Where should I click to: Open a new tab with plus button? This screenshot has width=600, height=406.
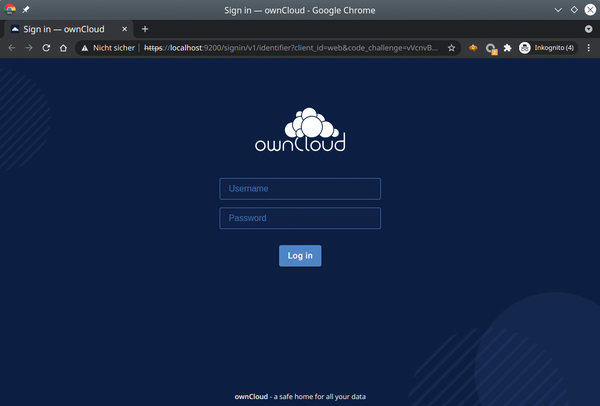tap(145, 29)
